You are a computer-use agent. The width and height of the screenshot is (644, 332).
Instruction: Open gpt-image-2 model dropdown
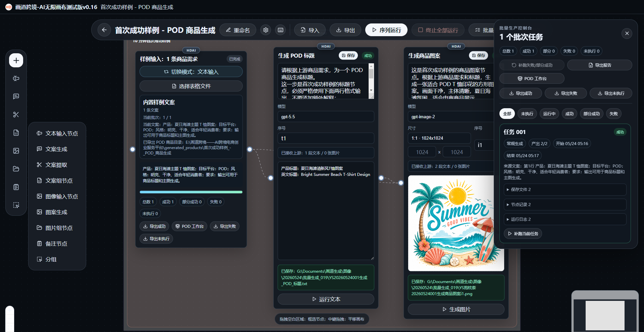[x=451, y=117]
